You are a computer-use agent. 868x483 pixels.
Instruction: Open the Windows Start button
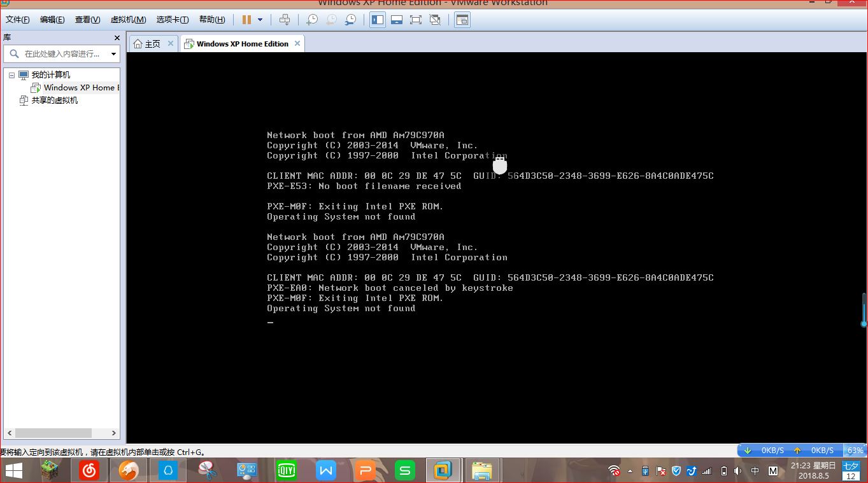(x=14, y=471)
